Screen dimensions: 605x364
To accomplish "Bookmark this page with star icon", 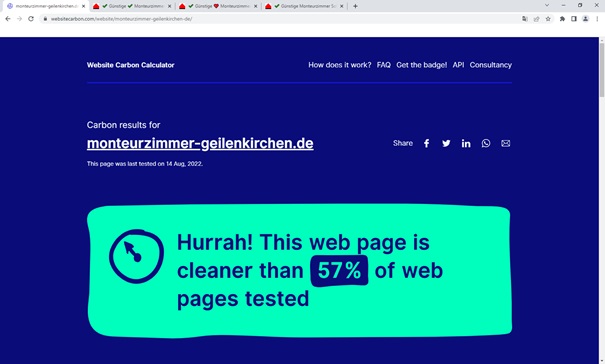I will pyautogui.click(x=548, y=19).
